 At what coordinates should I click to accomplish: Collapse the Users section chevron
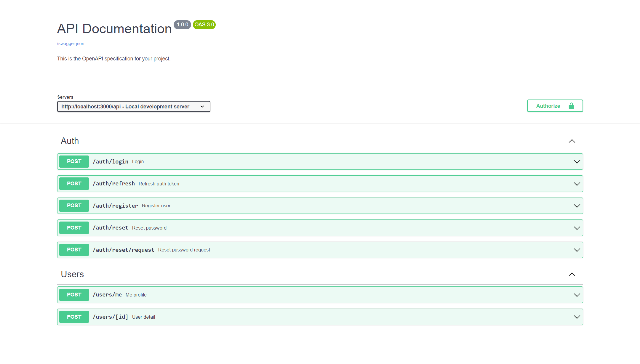(572, 275)
